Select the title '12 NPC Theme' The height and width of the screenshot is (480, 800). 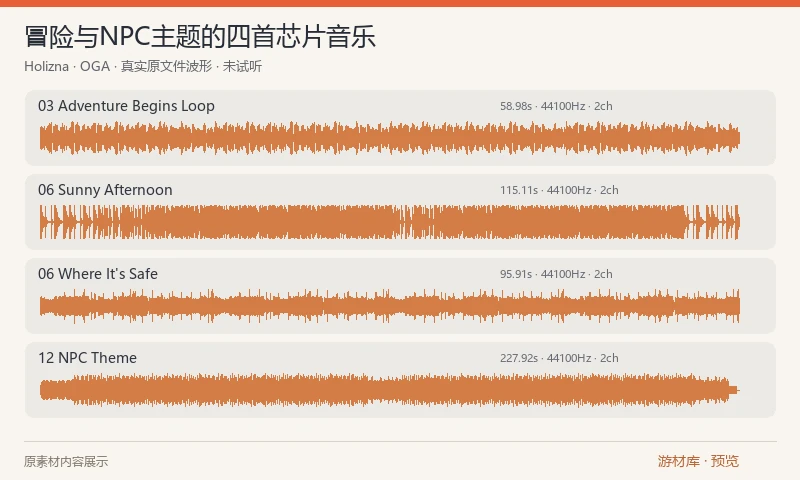pyautogui.click(x=87, y=358)
